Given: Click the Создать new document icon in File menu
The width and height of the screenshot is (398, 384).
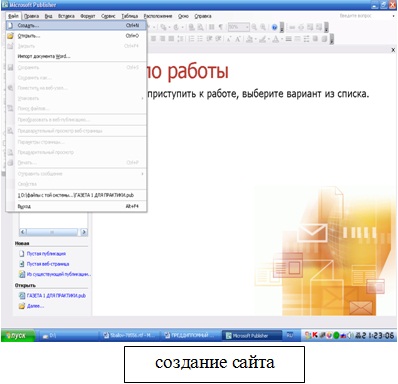Looking at the screenshot, I should tap(10, 25).
